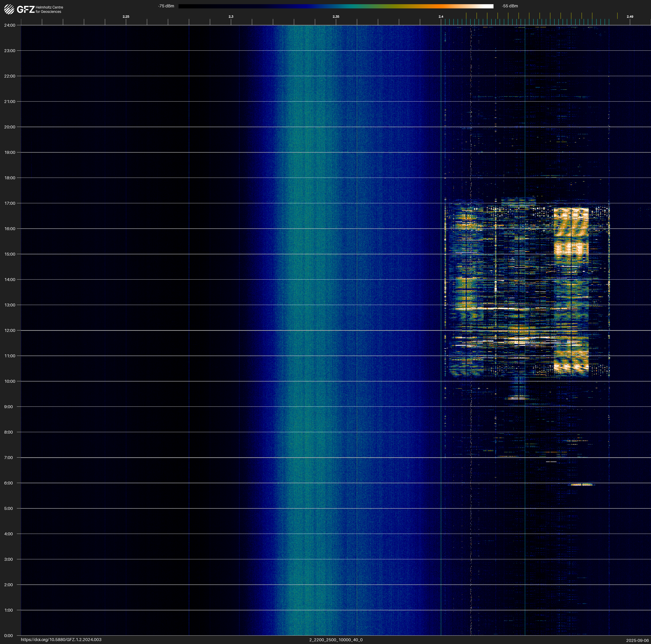Click the 2_2200_2500_10000_40_0 filename caption
Image resolution: width=651 pixels, height=644 pixels.
(x=336, y=640)
